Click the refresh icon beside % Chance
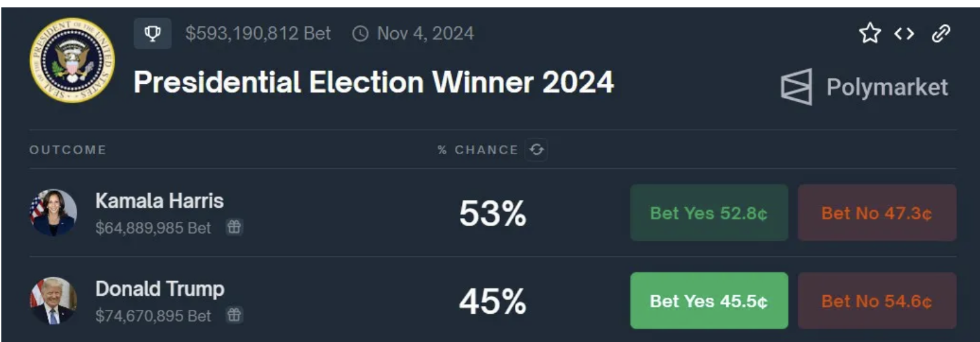The image size is (980, 342). click(x=536, y=150)
